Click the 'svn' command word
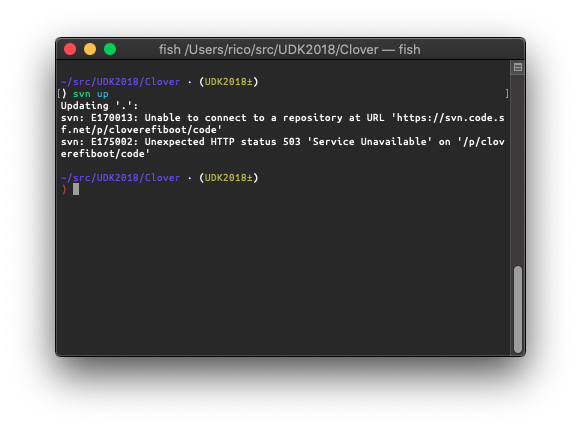This screenshot has height=430, width=581. tap(82, 94)
